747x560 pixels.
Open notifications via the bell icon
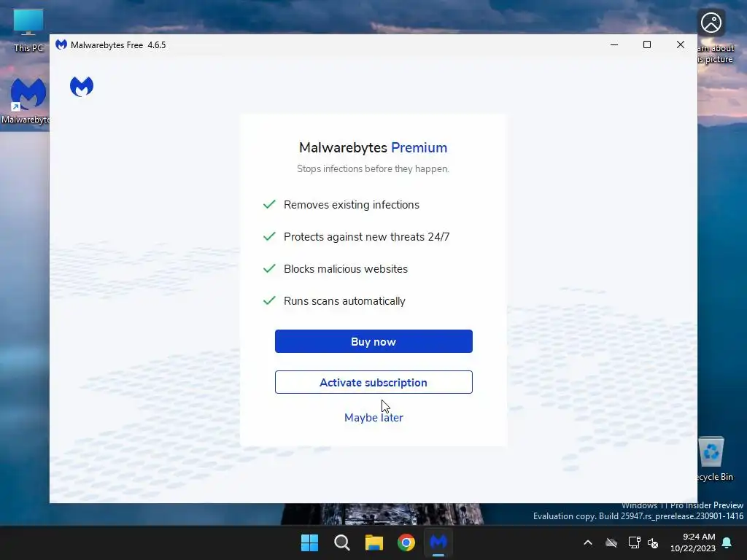tap(727, 542)
